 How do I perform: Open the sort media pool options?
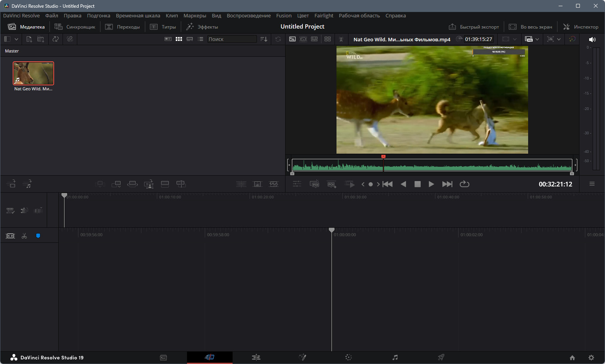coord(264,39)
